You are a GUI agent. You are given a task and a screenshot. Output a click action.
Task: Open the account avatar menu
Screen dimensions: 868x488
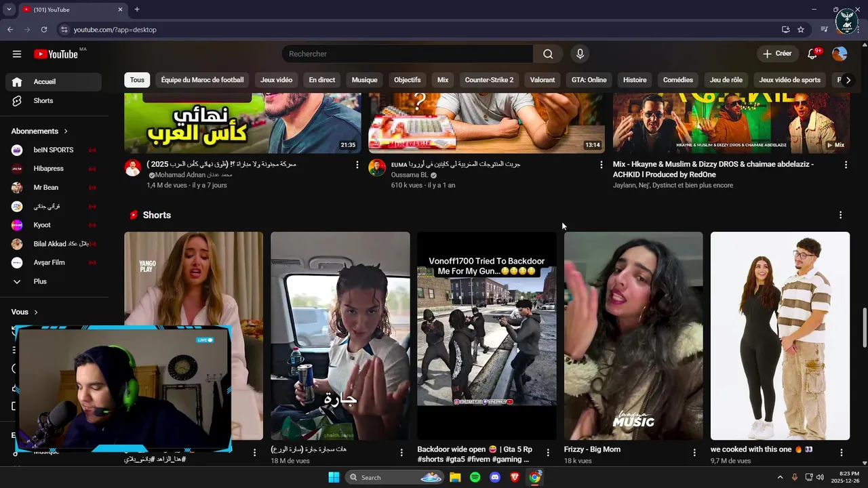pos(840,54)
